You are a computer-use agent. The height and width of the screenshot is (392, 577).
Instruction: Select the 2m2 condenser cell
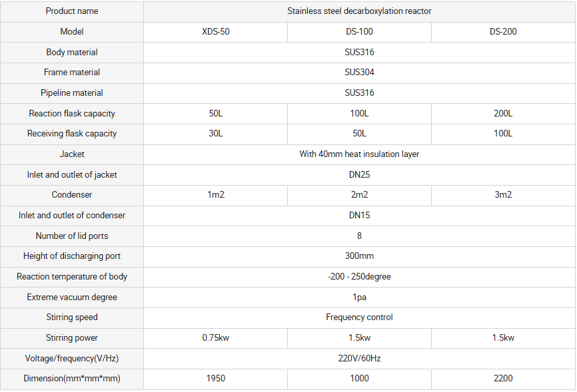(359, 195)
